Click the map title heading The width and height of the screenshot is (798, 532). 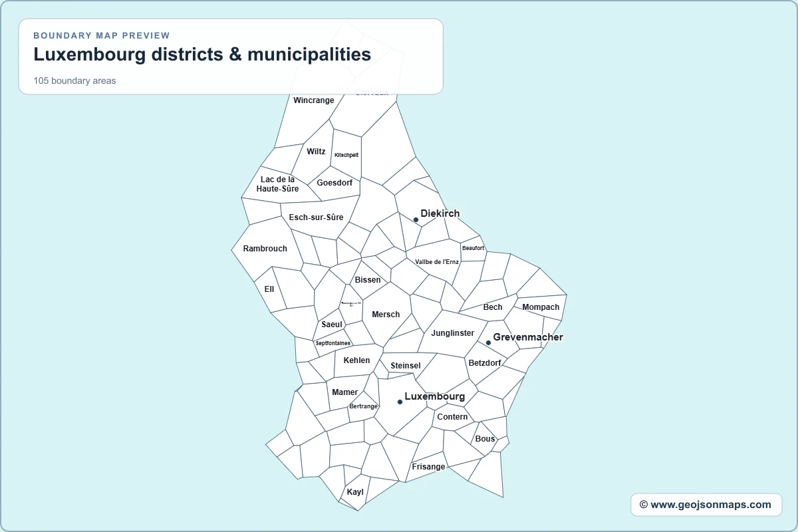coord(202,54)
